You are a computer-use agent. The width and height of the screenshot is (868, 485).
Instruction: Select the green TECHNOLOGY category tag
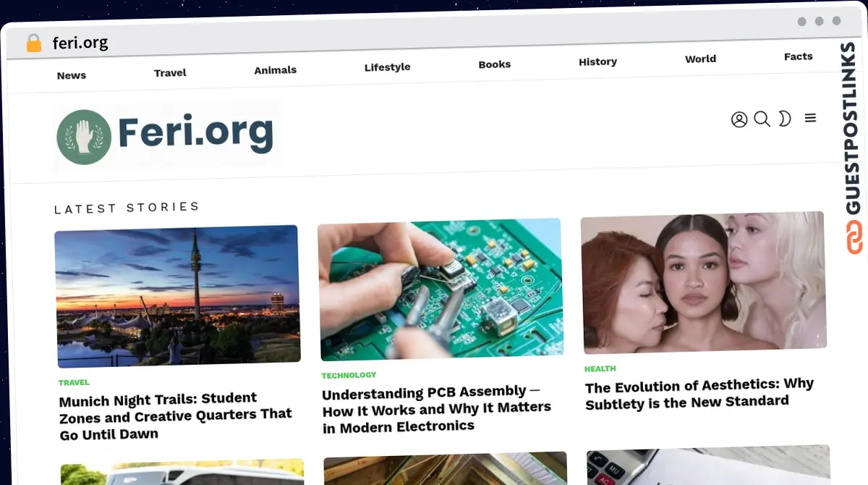coord(349,375)
